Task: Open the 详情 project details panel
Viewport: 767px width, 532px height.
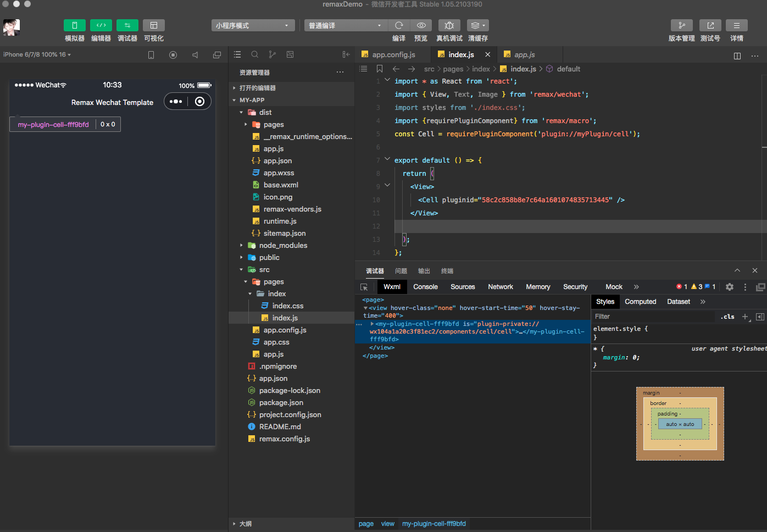Action: [736, 25]
